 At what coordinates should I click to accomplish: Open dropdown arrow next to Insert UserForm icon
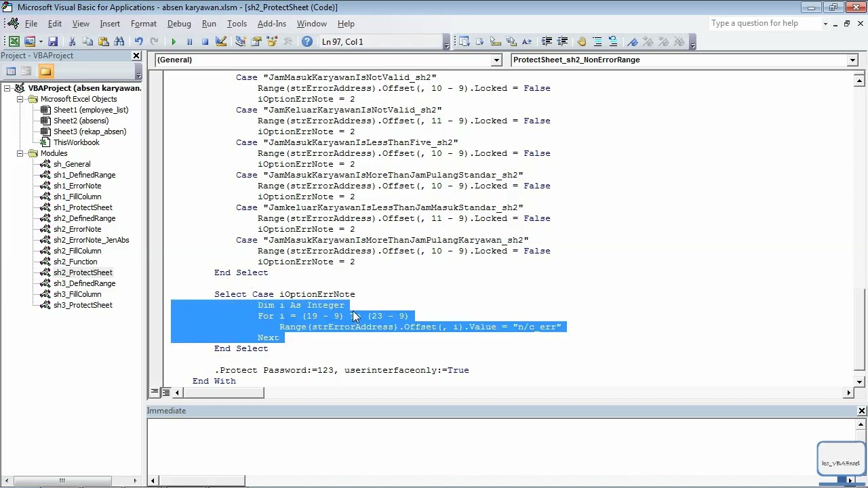coord(41,41)
